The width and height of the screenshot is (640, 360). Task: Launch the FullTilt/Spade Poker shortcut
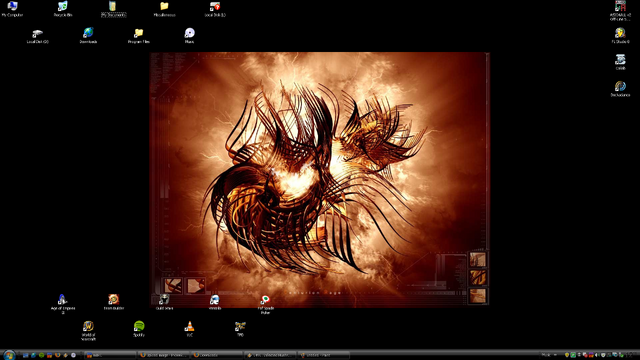pyautogui.click(x=265, y=304)
